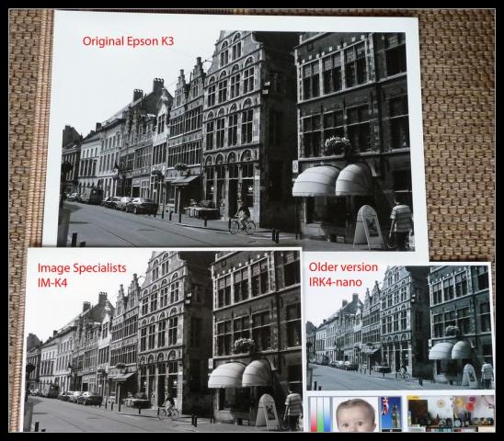Click the colorful still-life test image
Image resolution: width=504 pixels, height=441 pixels.
451,413
